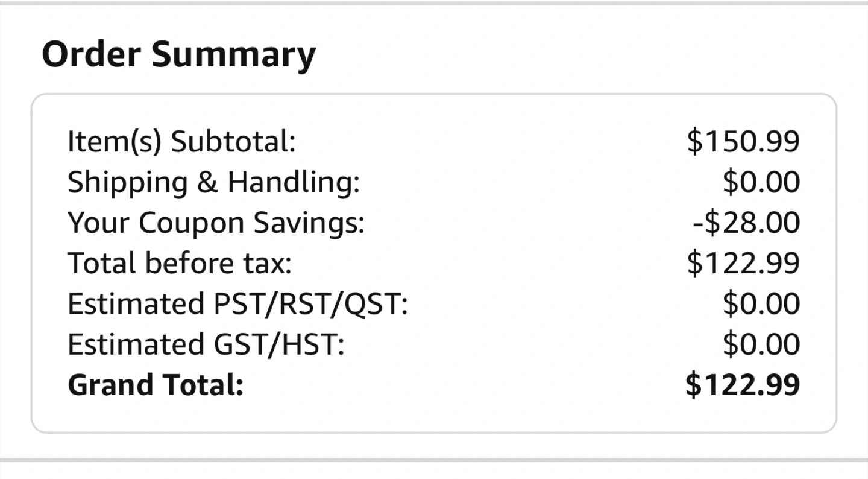Screen dimensions: 868x479
Task: Select the Shipping & Handling label
Action: pos(213,183)
